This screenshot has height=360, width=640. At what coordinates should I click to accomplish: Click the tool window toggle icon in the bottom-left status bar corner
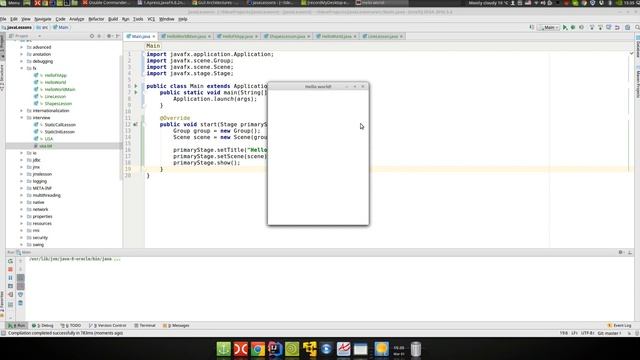pos(3,333)
